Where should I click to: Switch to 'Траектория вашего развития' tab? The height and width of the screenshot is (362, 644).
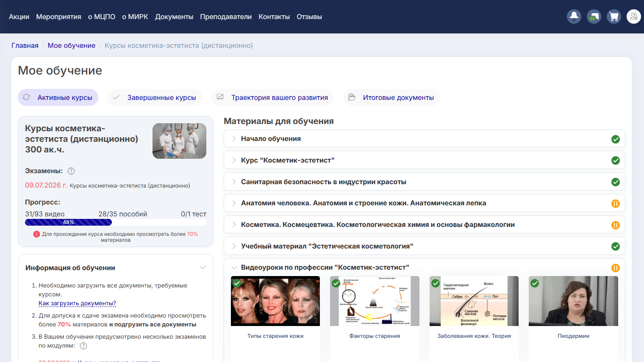point(272,97)
